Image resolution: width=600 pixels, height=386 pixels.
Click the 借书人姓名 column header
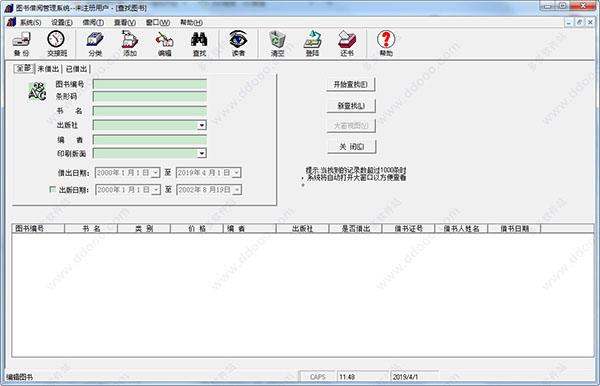[461, 228]
